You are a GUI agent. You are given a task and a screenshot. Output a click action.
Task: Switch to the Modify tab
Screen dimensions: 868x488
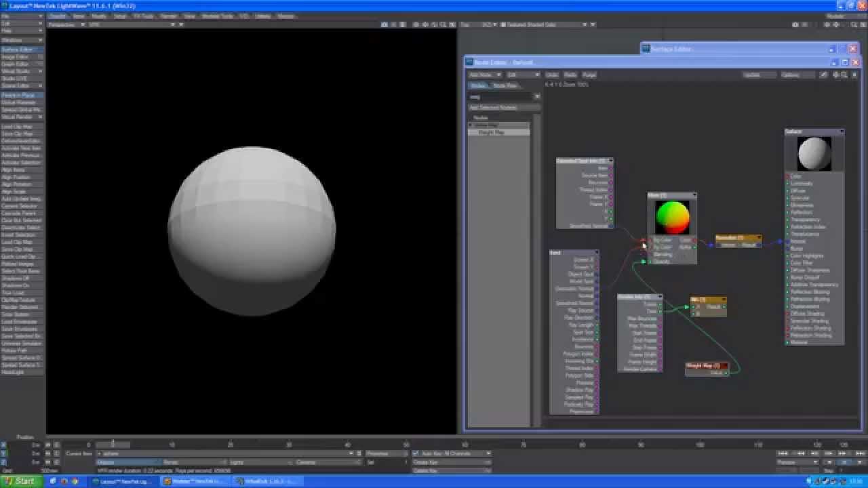pyautogui.click(x=98, y=16)
